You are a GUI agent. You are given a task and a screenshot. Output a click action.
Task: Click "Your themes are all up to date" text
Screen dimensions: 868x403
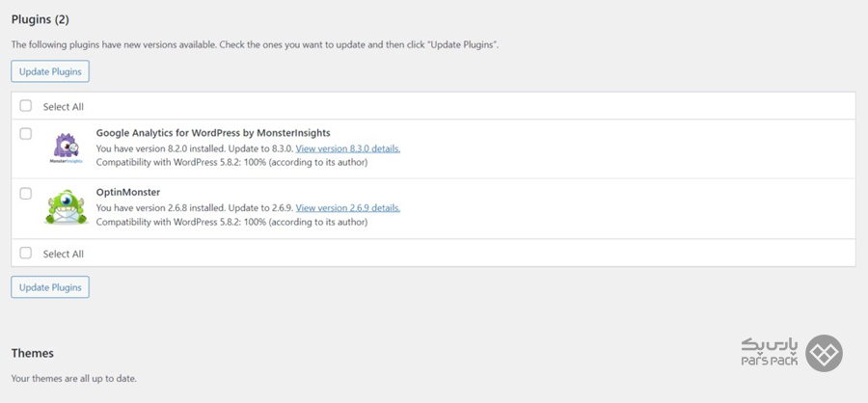[x=73, y=379]
